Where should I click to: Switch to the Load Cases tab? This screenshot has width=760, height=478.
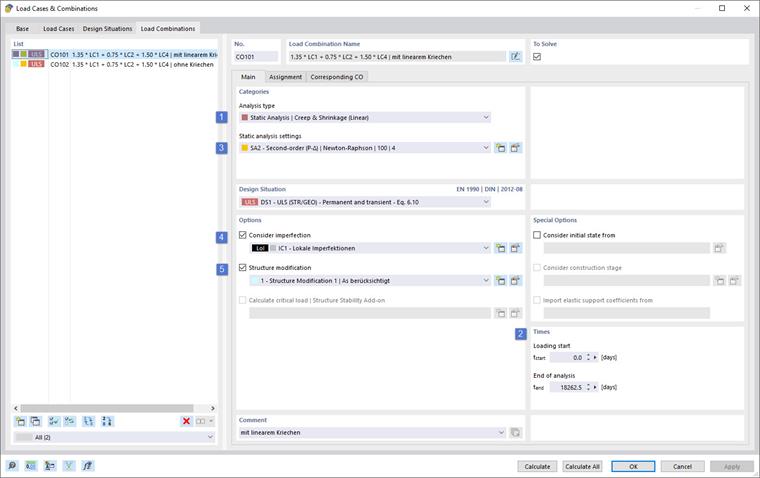click(x=59, y=29)
